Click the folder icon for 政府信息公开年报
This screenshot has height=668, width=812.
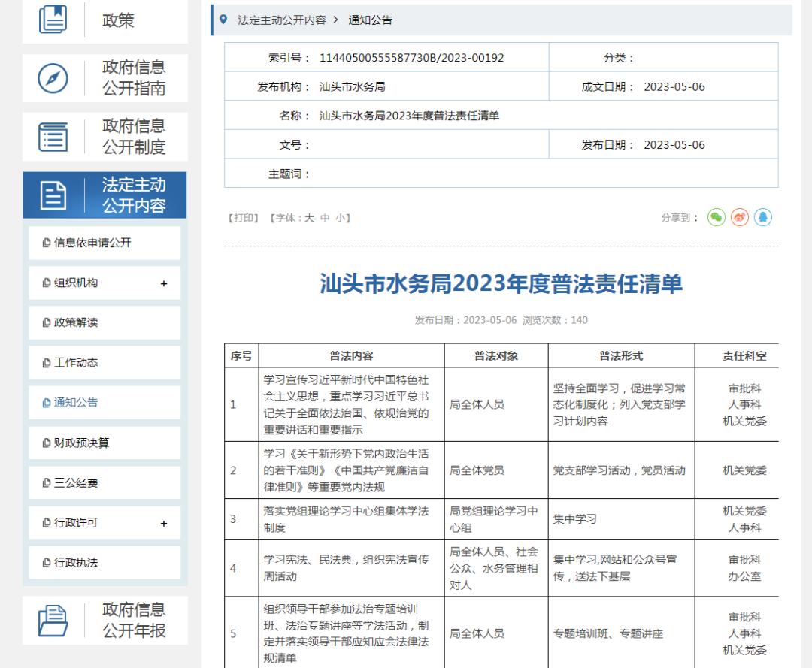point(51,620)
